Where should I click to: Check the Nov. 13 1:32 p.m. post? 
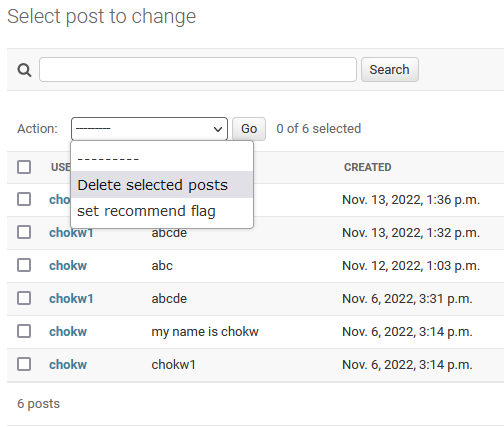pos(24,232)
